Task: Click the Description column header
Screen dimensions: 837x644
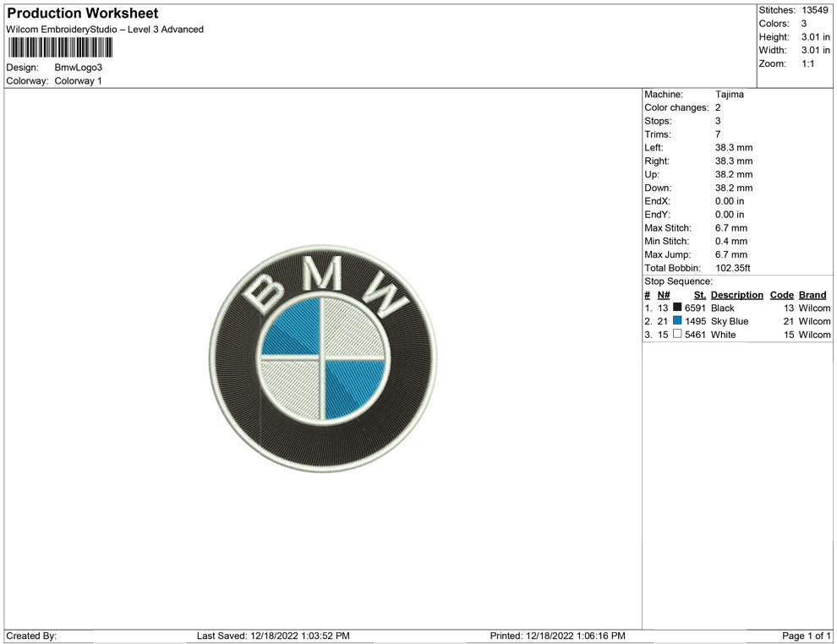Action: point(736,295)
